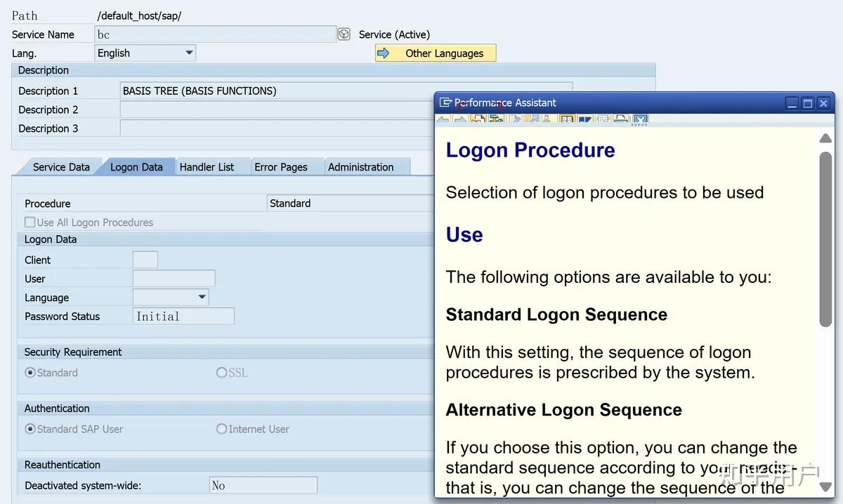843x504 pixels.
Task: Click the grid icon near the Performance Assistant print button
Action: 602,119
